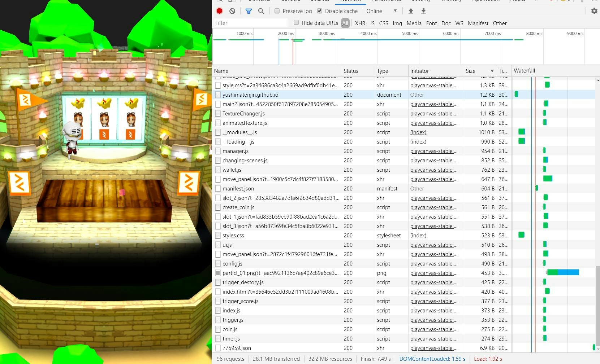Import a HAR file with upload arrow
The height and width of the screenshot is (364, 600).
point(411,11)
